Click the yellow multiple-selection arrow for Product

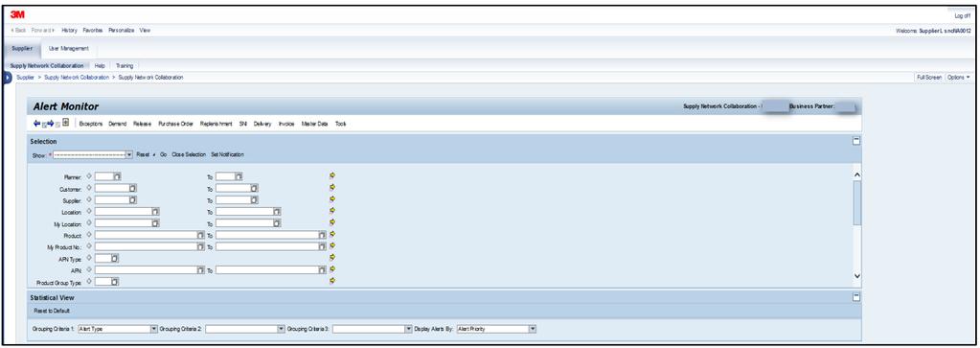[x=332, y=234]
